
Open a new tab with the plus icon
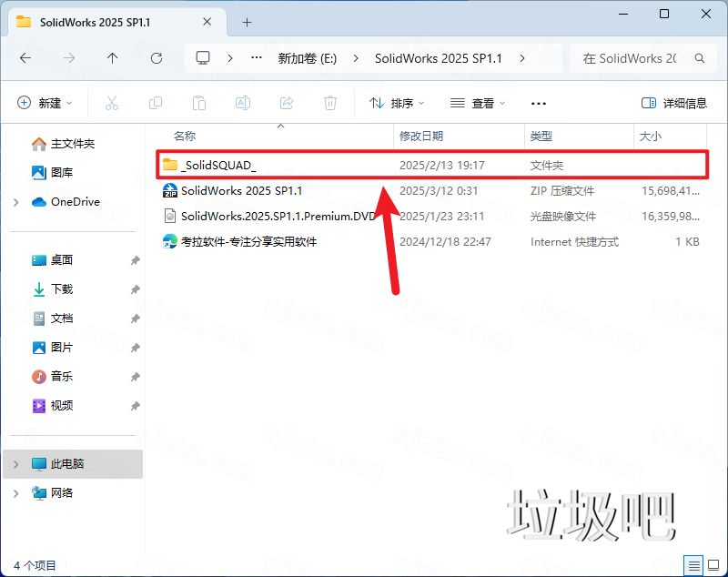[x=247, y=22]
